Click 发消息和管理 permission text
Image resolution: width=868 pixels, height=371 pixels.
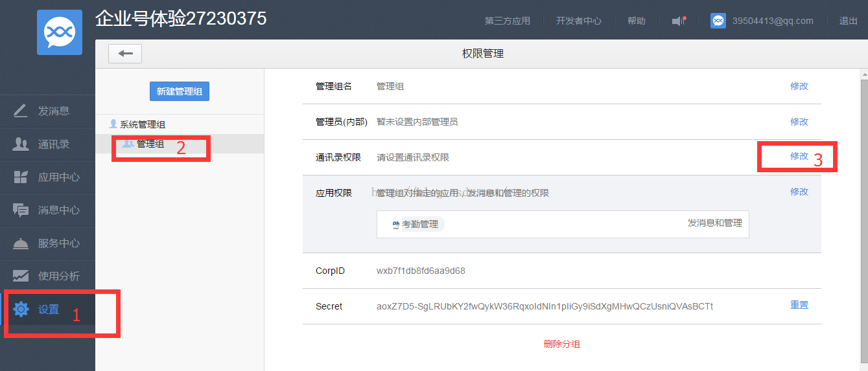tap(715, 223)
